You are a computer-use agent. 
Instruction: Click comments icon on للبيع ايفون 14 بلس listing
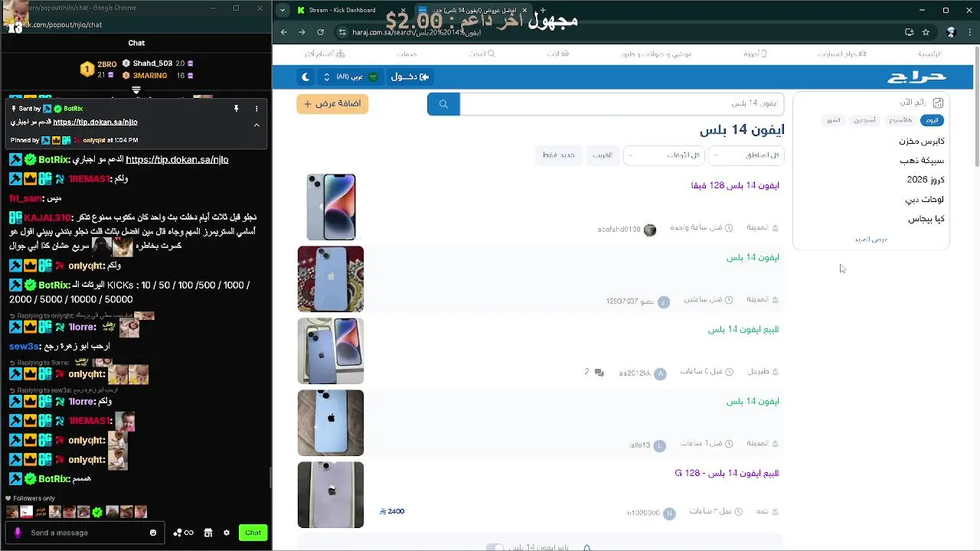pos(599,373)
